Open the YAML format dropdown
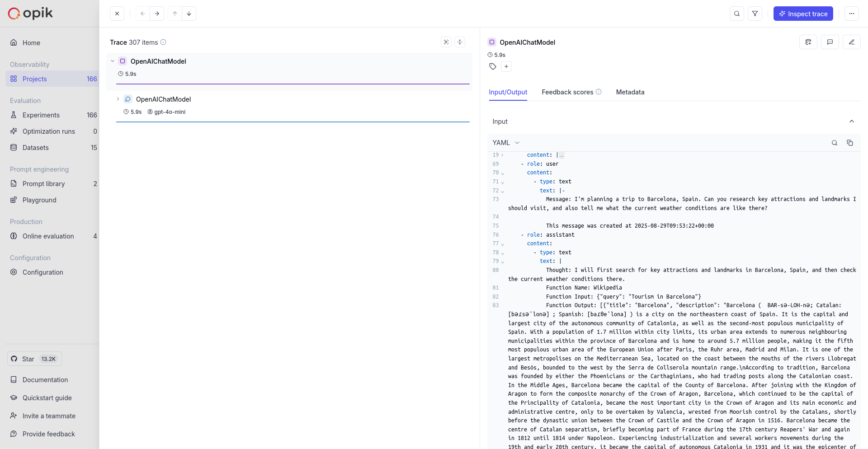The height and width of the screenshot is (449, 868). pos(506,143)
